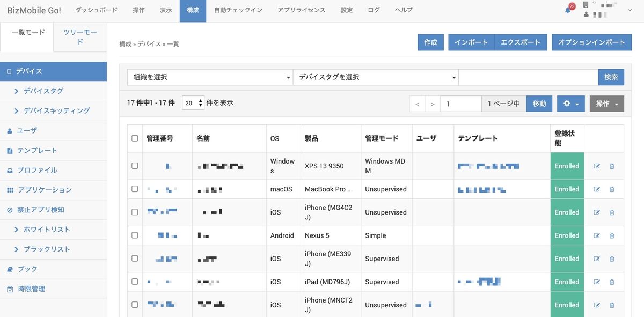Open the user account menu at top right
This screenshot has width=644, height=317.
point(608,10)
